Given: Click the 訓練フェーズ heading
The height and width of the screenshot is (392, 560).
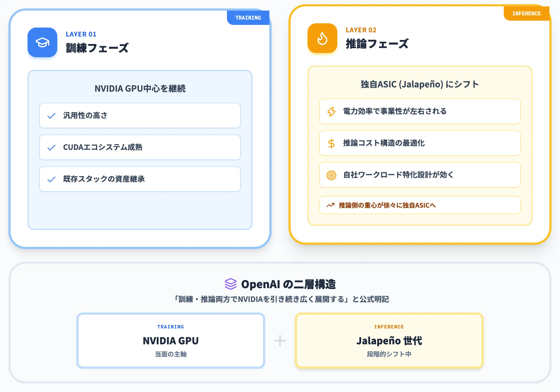Looking at the screenshot, I should click(97, 48).
